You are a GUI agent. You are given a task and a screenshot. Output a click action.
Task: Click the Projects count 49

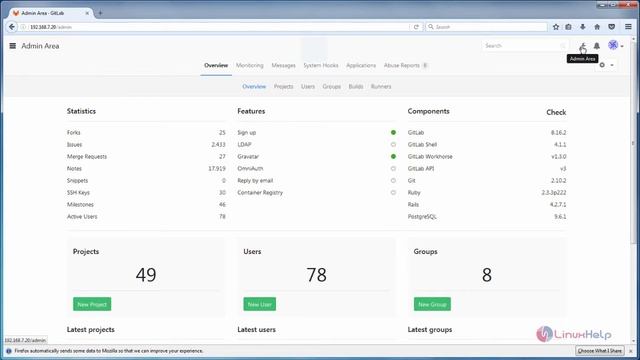pos(146,275)
